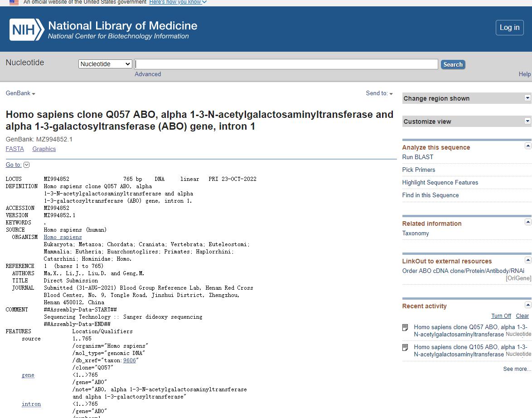Expand Here's how you know
Screen dimensions: 532x418
tap(178, 2)
